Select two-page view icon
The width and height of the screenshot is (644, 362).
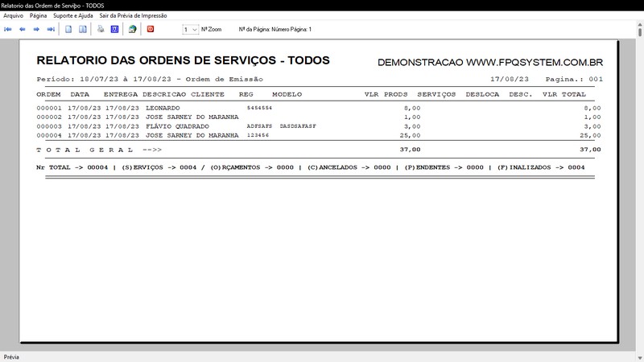pos(83,29)
